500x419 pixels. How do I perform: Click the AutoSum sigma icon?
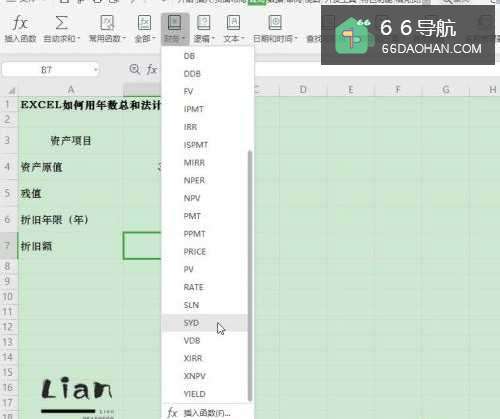click(61, 23)
